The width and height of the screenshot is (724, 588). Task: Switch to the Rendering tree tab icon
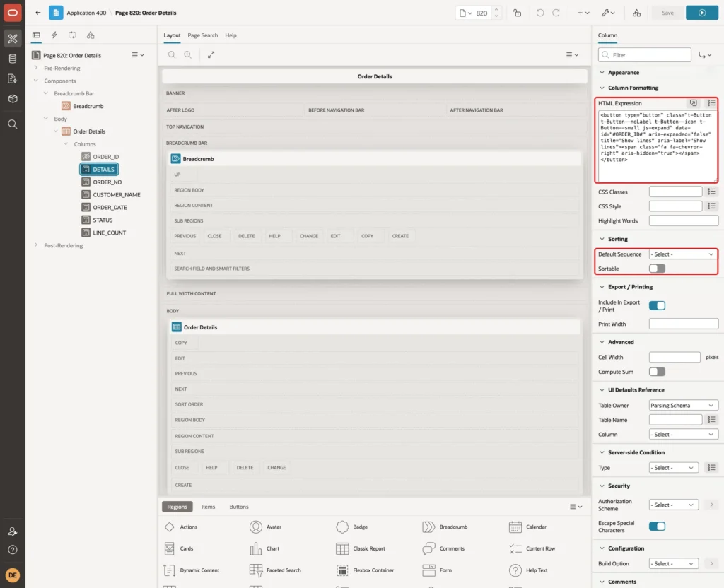click(x=36, y=35)
